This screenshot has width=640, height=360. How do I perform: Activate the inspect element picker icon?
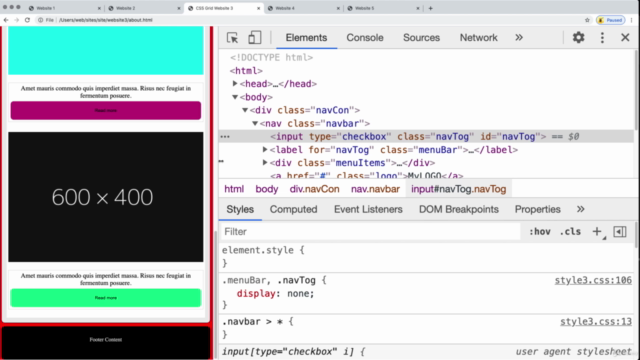point(232,38)
